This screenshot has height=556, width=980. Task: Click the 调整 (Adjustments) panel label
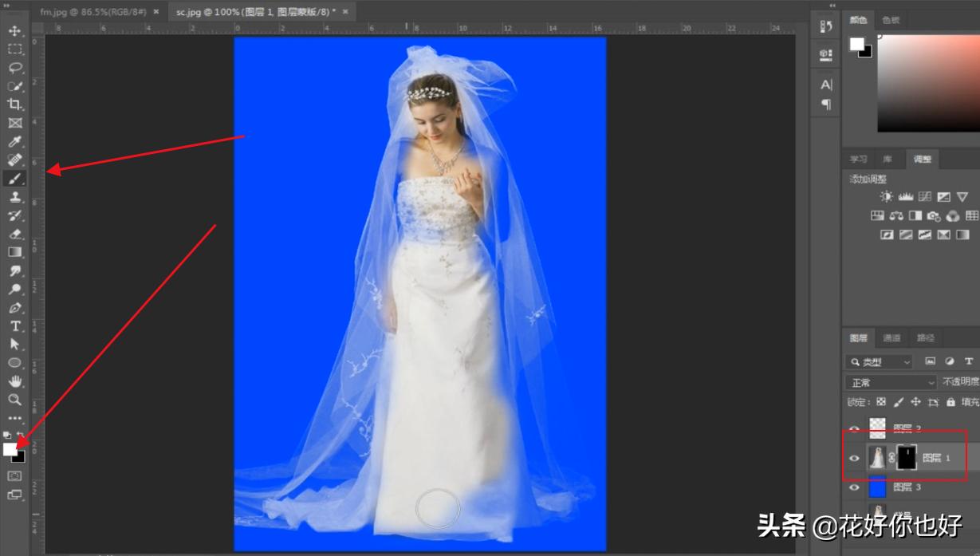pyautogui.click(x=923, y=159)
